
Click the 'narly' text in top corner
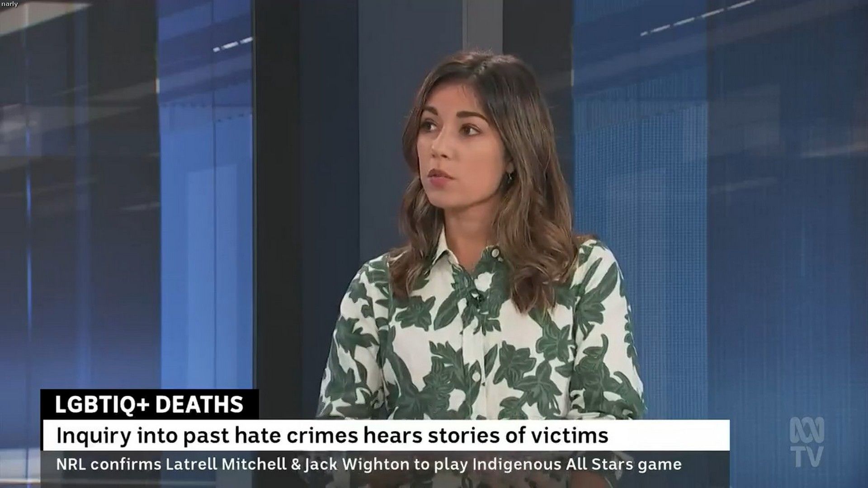click(9, 4)
